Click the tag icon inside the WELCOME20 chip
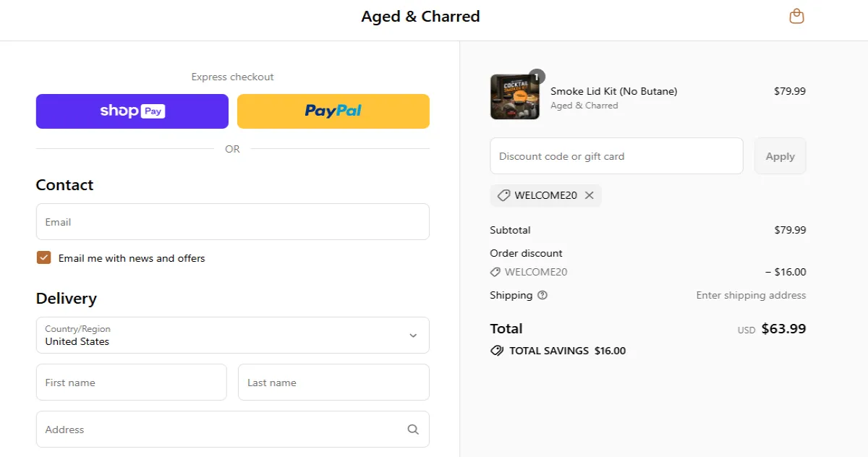 [503, 195]
